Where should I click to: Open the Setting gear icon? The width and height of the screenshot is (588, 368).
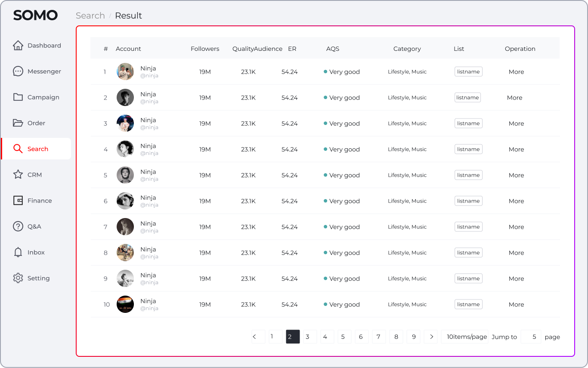pyautogui.click(x=18, y=278)
